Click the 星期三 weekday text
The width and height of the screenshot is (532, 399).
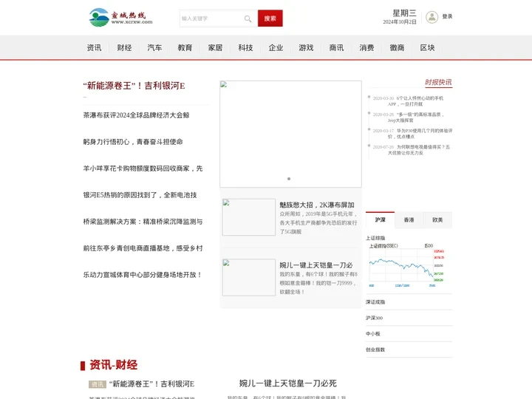(404, 13)
